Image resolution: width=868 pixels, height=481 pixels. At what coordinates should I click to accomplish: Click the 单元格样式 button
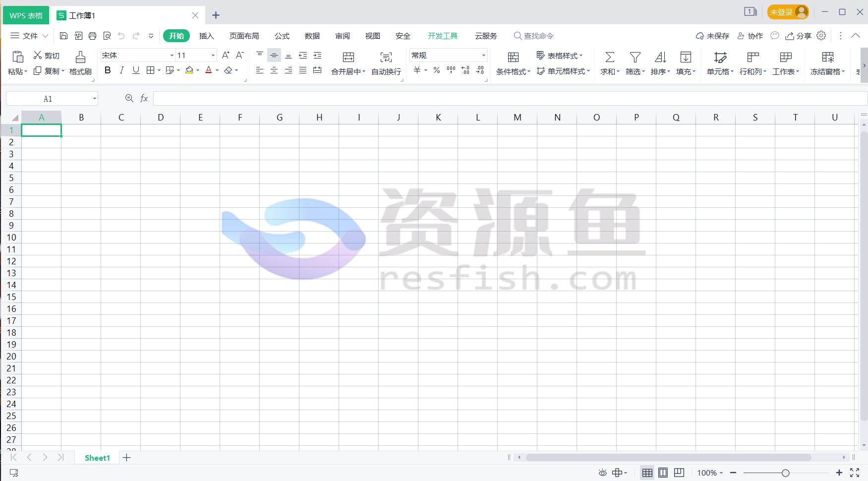[563, 71]
